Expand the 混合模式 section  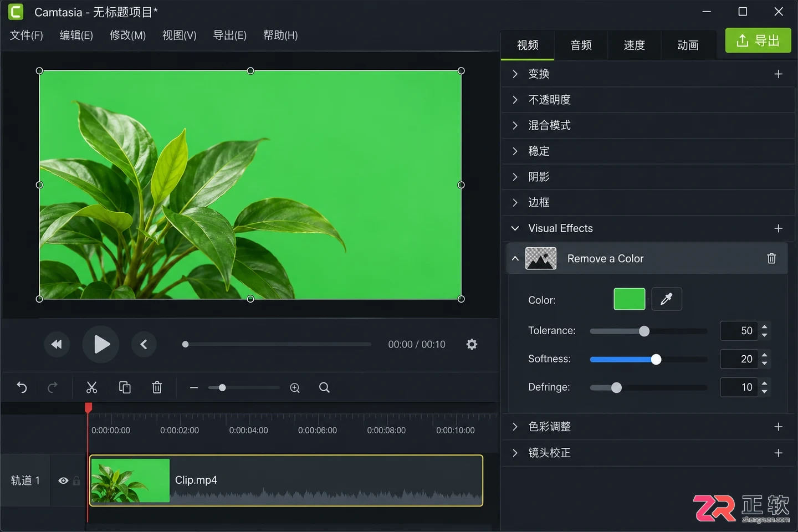click(515, 125)
